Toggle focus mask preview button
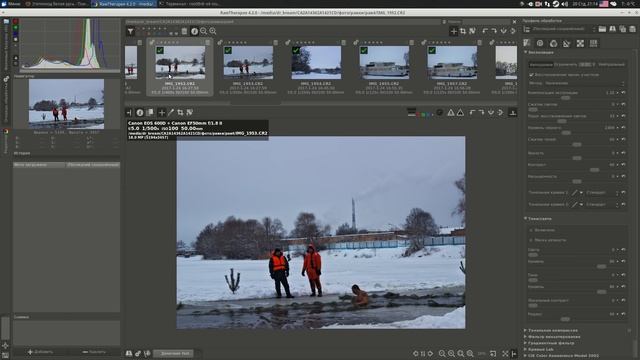Viewport: 640px width, 360px height. click(x=440, y=112)
